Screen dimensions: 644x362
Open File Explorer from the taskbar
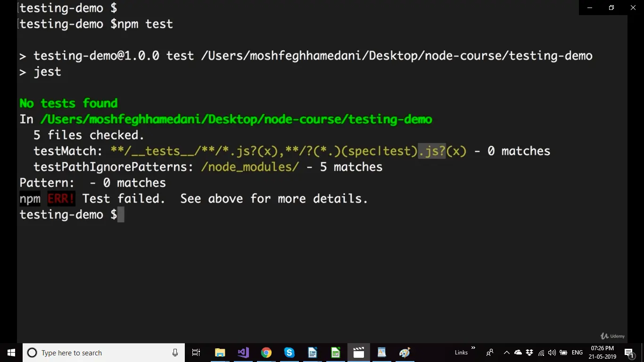[220, 353]
